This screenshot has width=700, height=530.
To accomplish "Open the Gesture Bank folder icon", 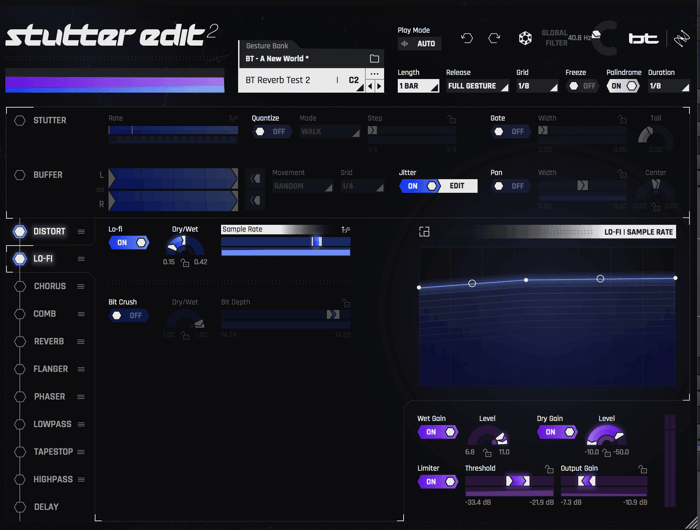I will click(x=374, y=58).
